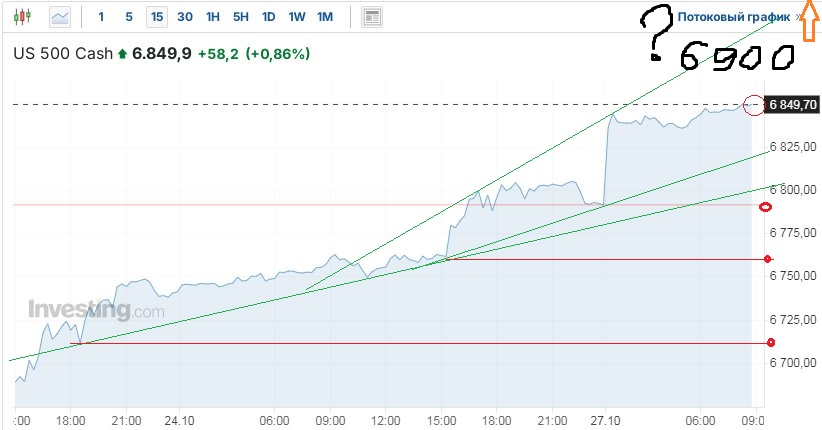Click the Investing.com watermark logo
Viewport: 822px width, 430px height.
[x=96, y=310]
